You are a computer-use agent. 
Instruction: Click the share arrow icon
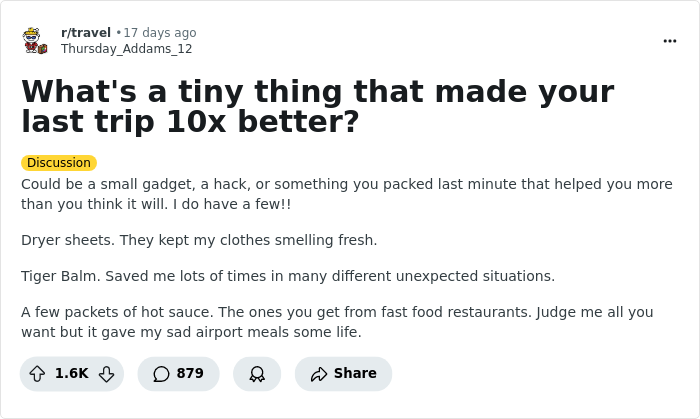319,374
